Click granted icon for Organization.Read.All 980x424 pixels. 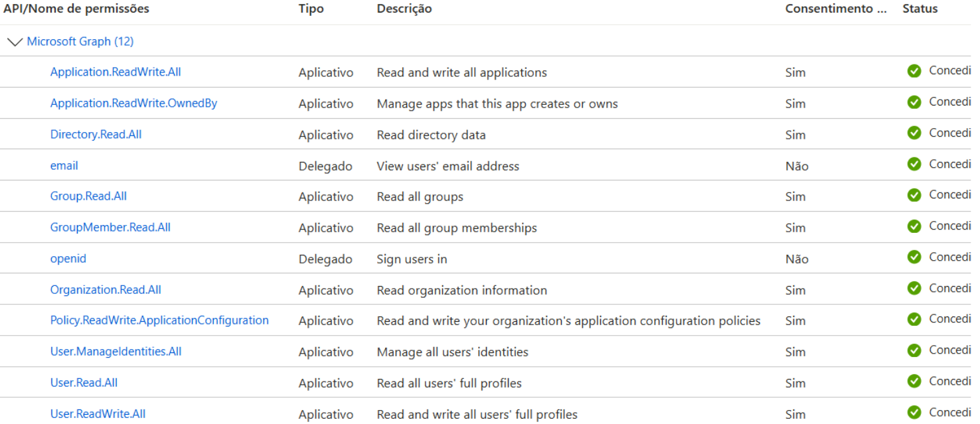914,289
